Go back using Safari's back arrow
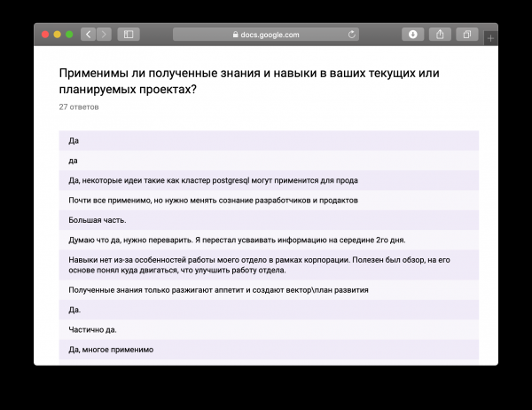The image size is (532, 410). [88, 35]
